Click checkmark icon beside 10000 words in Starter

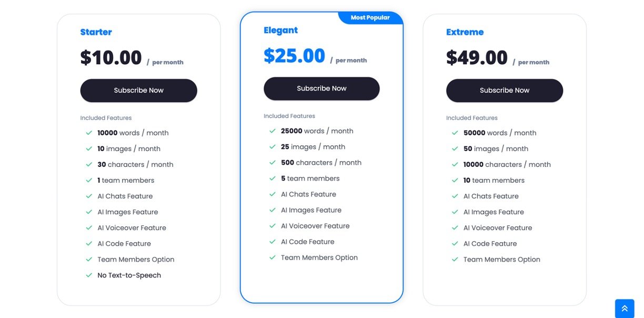(x=89, y=133)
